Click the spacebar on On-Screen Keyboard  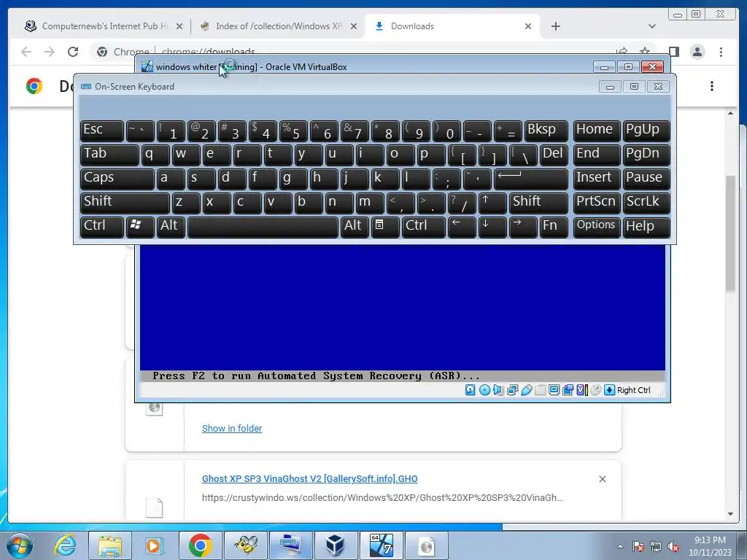[263, 227]
